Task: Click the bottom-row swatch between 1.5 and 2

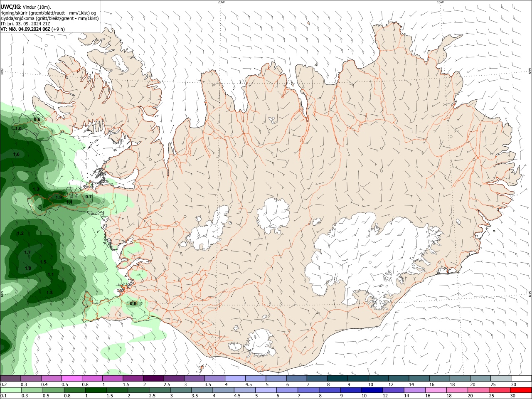Action: pos(117,390)
